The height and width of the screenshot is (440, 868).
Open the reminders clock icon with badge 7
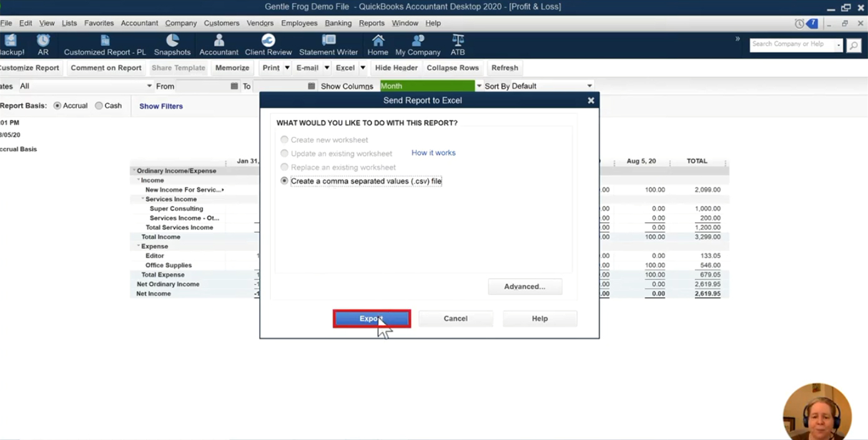pyautogui.click(x=806, y=24)
